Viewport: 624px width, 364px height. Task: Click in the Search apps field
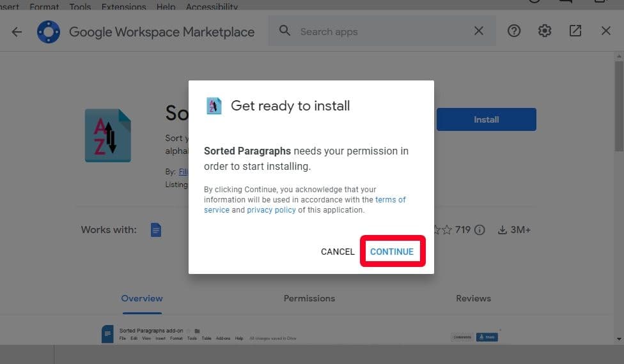[380, 31]
